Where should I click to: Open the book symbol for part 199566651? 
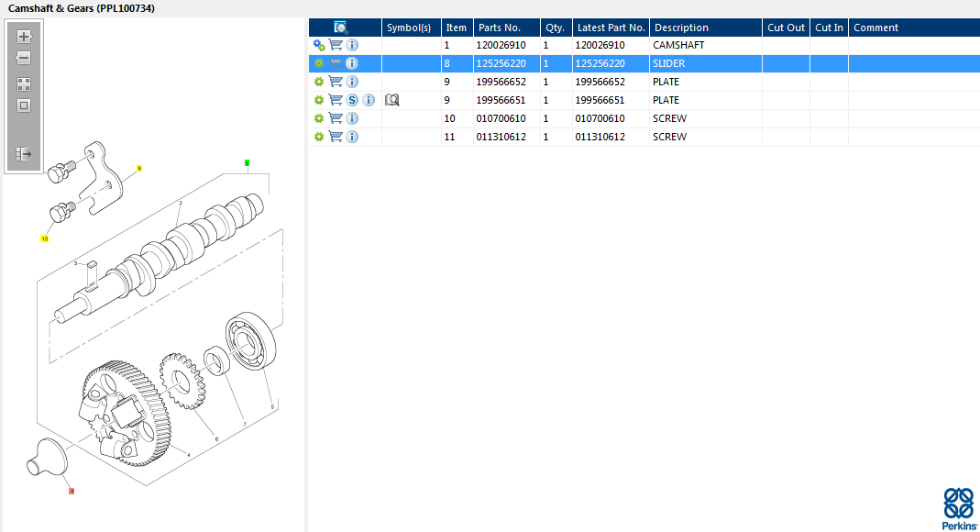(392, 100)
